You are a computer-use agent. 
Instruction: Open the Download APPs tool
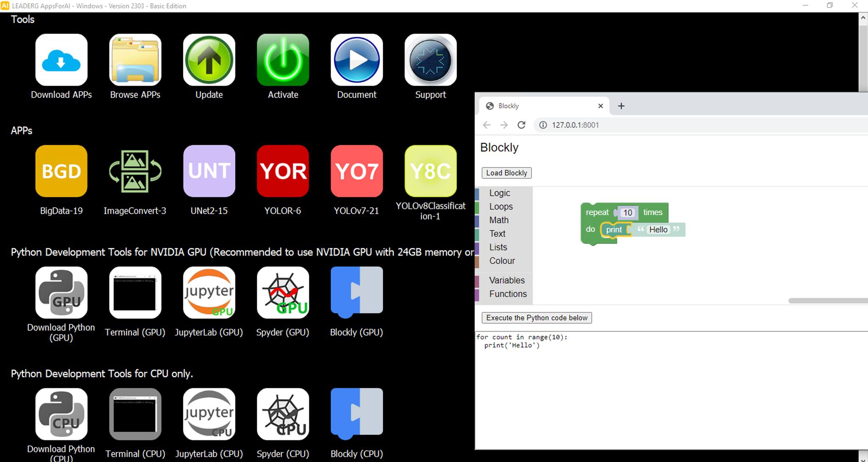(61, 60)
